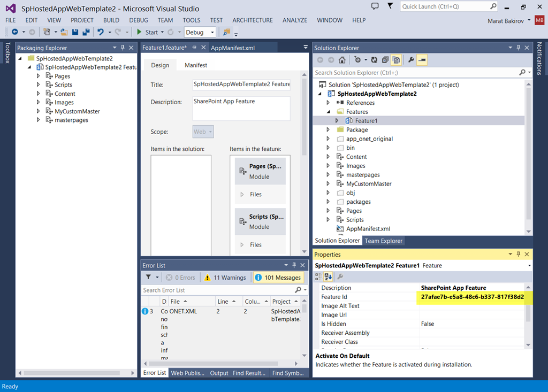Click the Title text field of the feature
Viewport: 548px width, 392px height.
pos(241,84)
